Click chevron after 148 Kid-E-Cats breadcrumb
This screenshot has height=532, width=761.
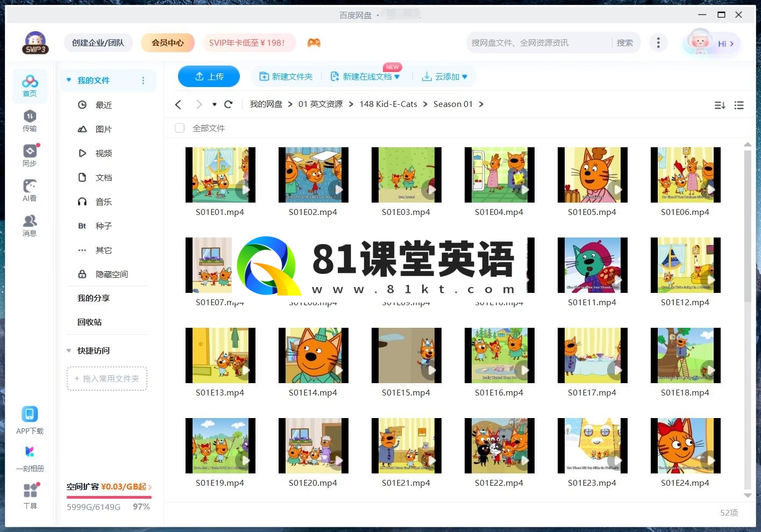point(425,104)
